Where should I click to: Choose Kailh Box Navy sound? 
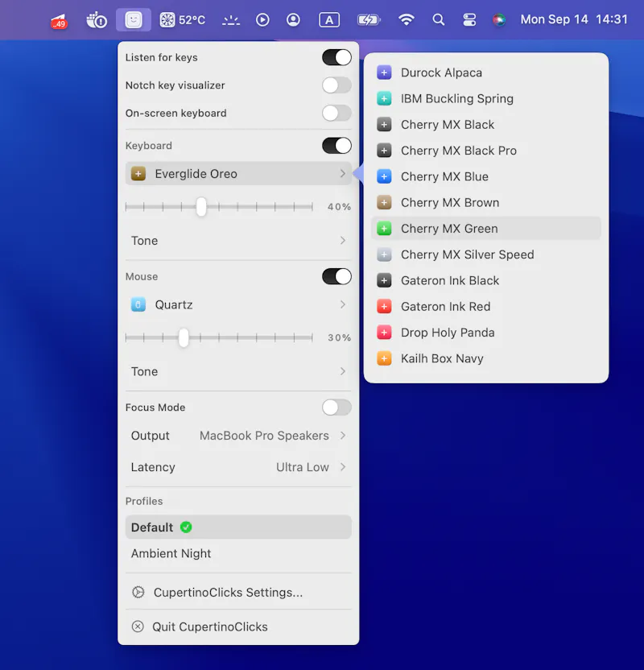point(486,358)
